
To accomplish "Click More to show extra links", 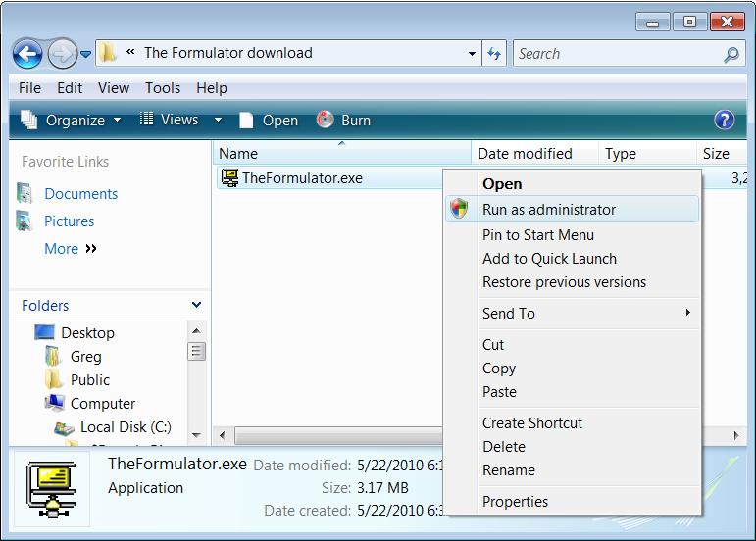I will point(71,249).
